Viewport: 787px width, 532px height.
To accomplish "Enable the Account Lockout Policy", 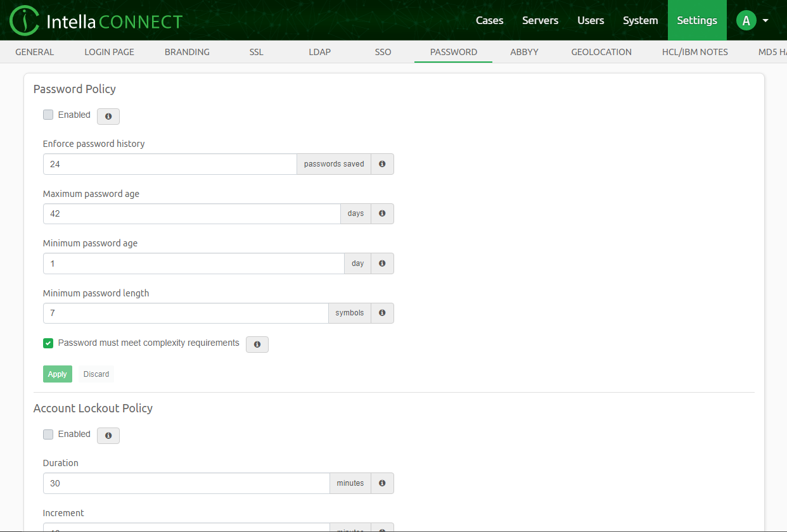I will coord(48,434).
